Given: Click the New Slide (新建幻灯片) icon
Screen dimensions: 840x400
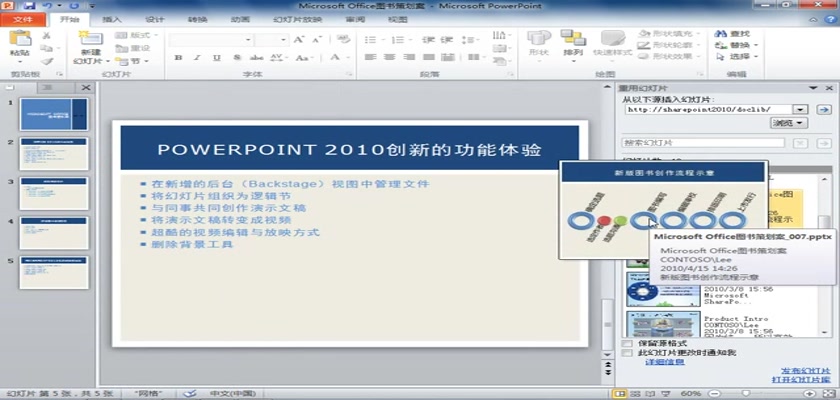Looking at the screenshot, I should click(x=91, y=39).
